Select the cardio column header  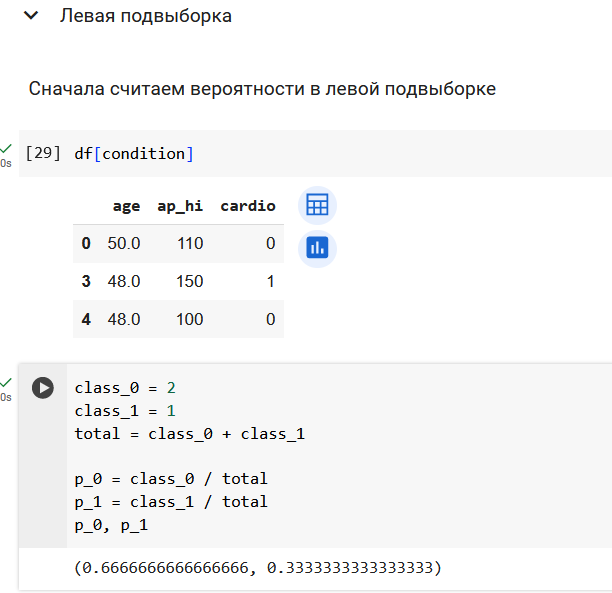[248, 206]
